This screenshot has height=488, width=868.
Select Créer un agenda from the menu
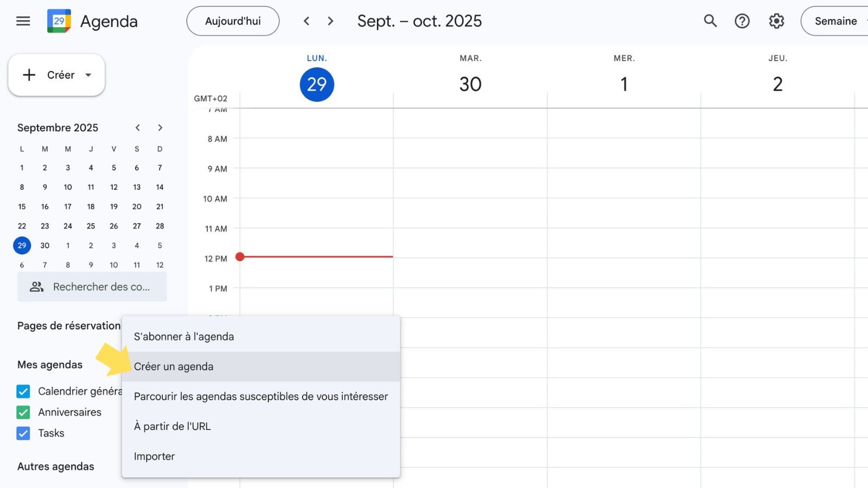(x=174, y=366)
